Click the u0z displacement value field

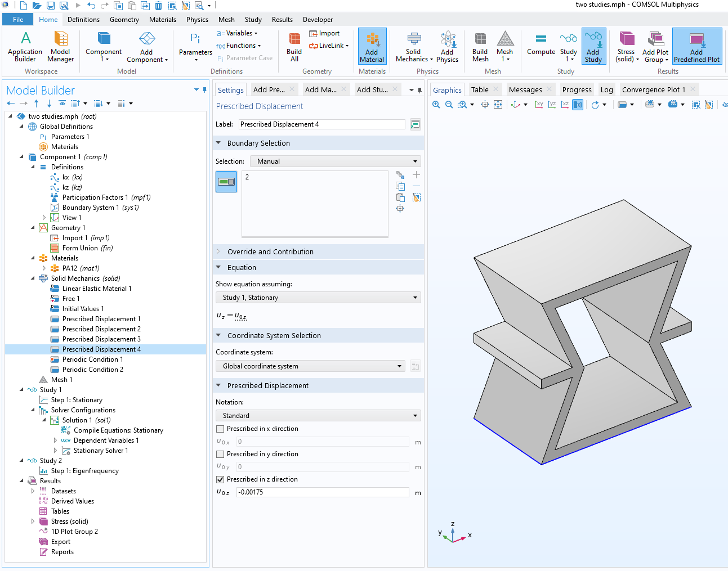pos(322,492)
